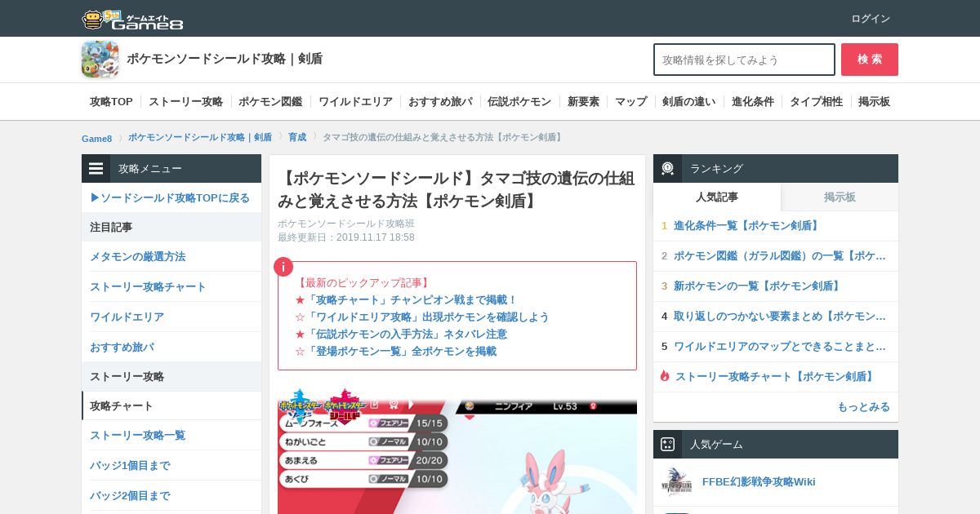Click ▶ソードシールド攻略TOPに戻る link
The width and height of the screenshot is (980, 514).
click(170, 198)
